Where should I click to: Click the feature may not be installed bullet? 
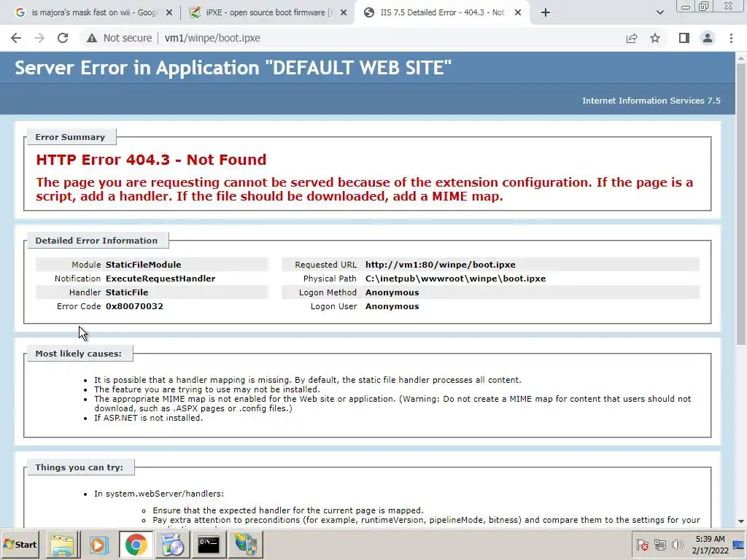206,389
